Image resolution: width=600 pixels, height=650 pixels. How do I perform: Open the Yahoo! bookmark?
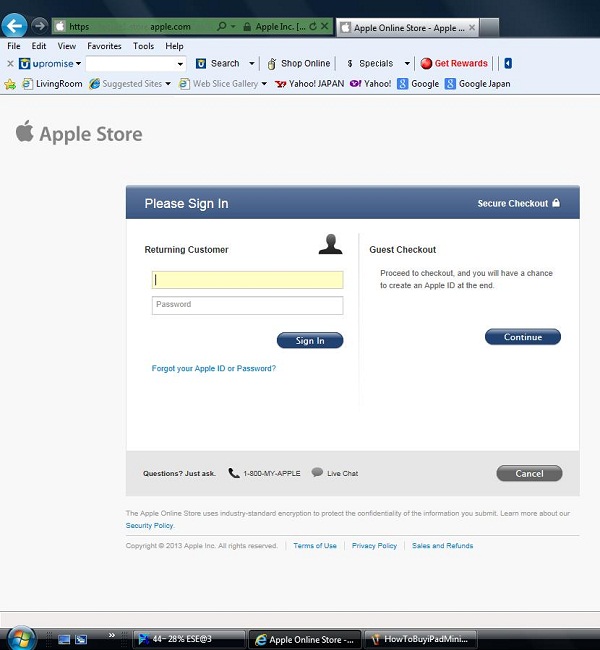pyautogui.click(x=371, y=84)
